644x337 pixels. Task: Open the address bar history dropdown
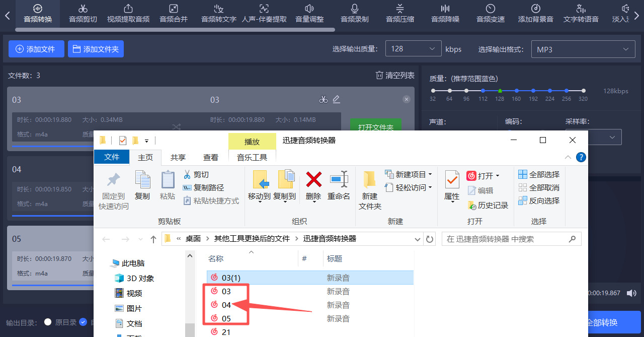click(417, 239)
